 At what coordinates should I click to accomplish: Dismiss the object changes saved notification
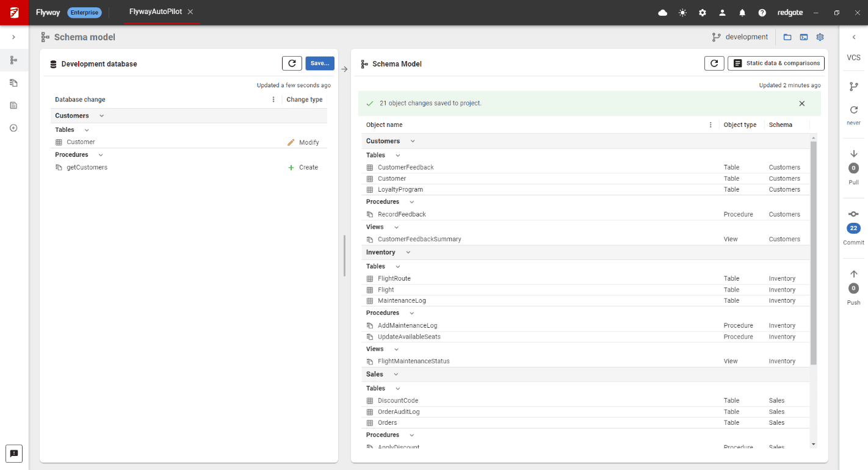801,104
